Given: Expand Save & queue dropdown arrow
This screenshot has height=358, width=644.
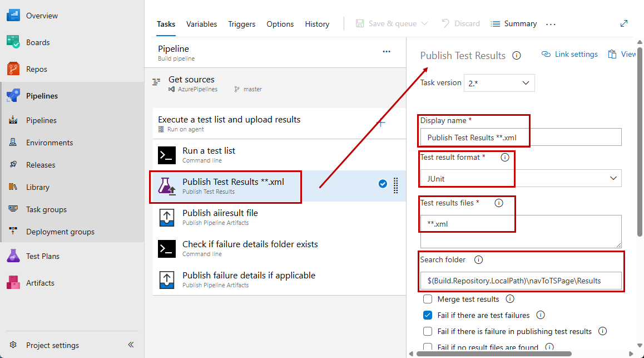Looking at the screenshot, I should (x=425, y=23).
